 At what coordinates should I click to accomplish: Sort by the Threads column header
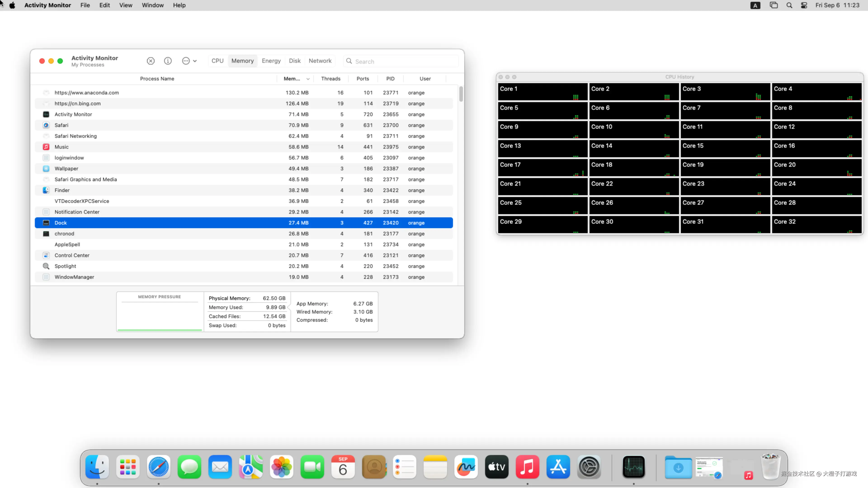pyautogui.click(x=330, y=79)
